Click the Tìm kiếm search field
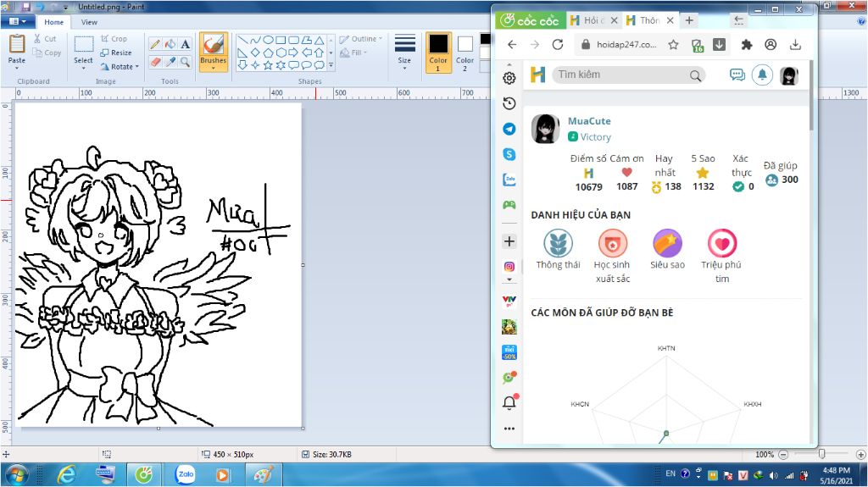 pos(629,75)
